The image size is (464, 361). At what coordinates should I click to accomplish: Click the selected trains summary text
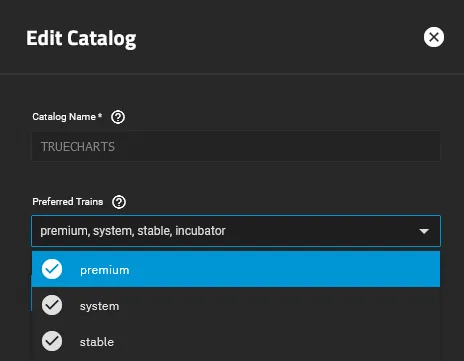(x=133, y=231)
